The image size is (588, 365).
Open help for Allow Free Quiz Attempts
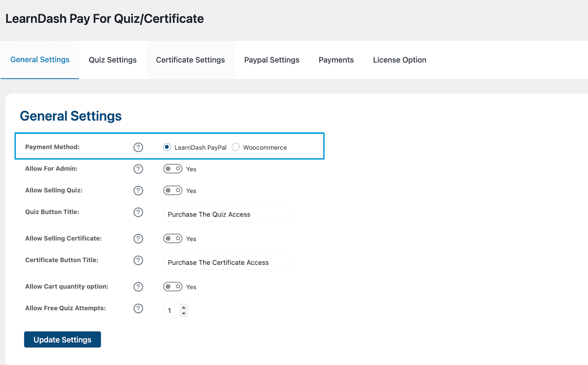(x=138, y=309)
